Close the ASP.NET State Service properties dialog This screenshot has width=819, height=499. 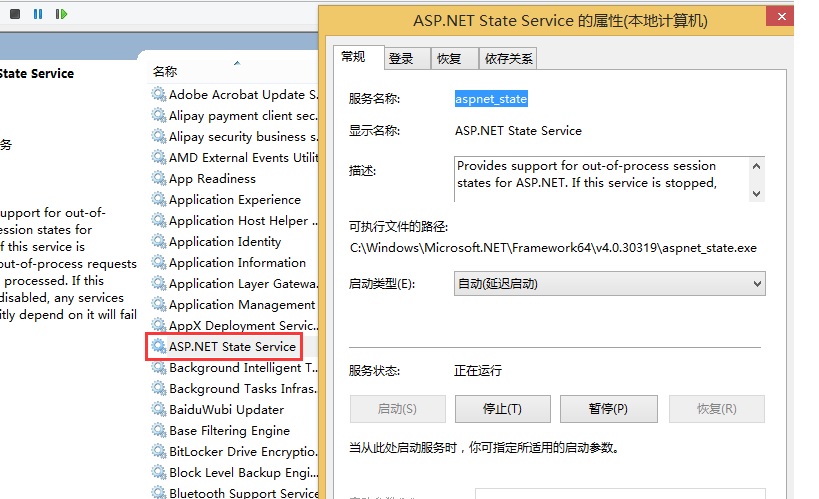click(x=781, y=16)
